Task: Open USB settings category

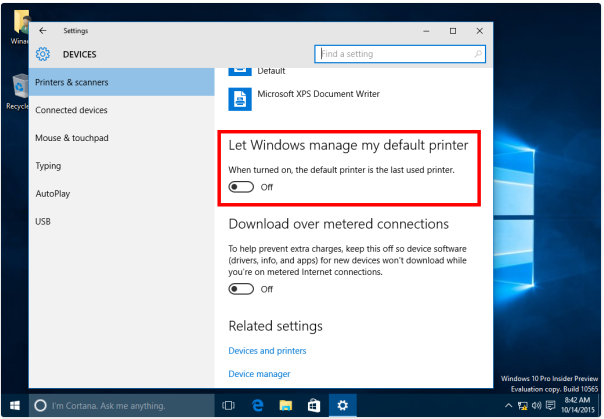Action: click(x=122, y=221)
